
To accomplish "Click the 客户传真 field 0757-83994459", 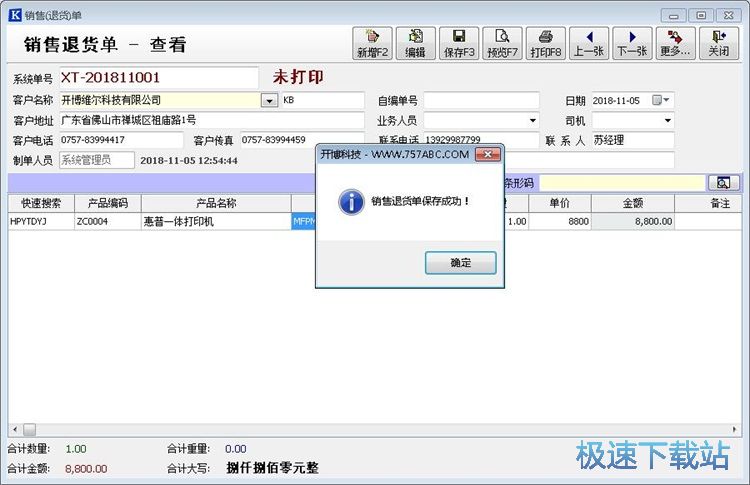I will tap(302, 140).
